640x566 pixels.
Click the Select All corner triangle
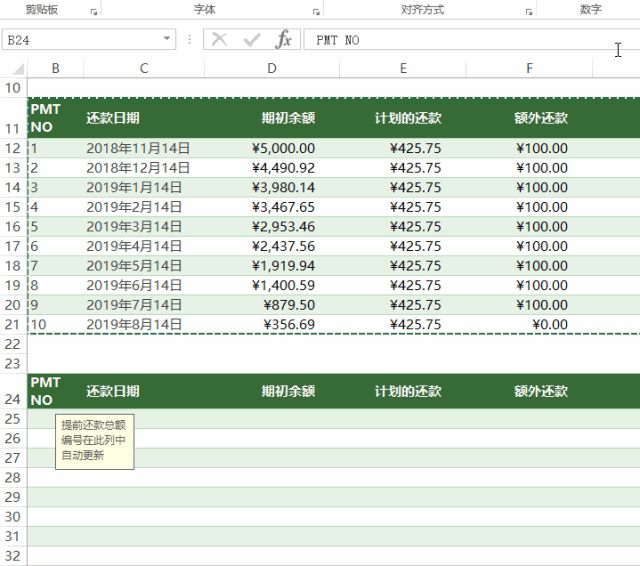[18, 69]
